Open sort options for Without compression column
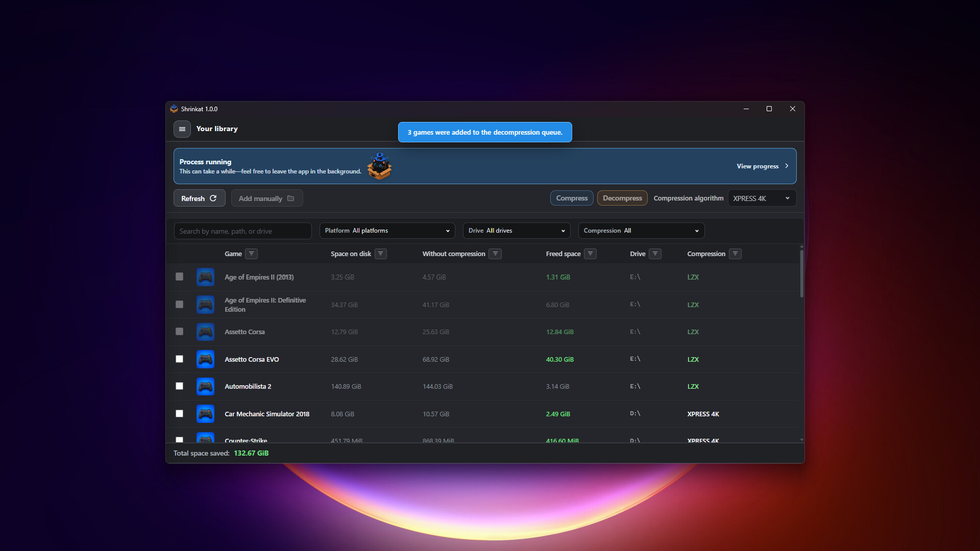The width and height of the screenshot is (980, 551). tap(495, 254)
